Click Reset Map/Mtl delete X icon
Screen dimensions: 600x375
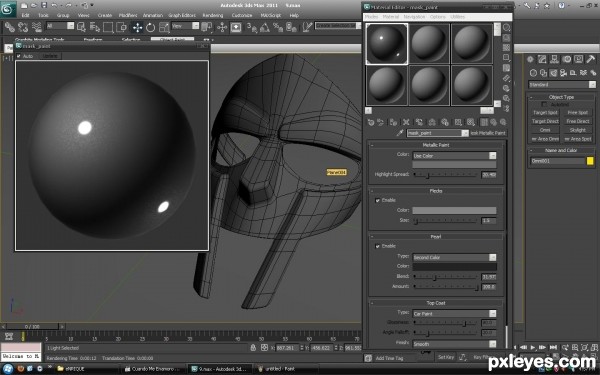click(x=406, y=122)
